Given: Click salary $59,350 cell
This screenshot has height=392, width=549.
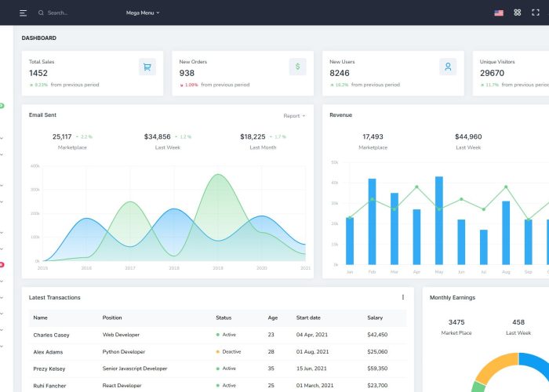Looking at the screenshot, I should pyautogui.click(x=377, y=368).
